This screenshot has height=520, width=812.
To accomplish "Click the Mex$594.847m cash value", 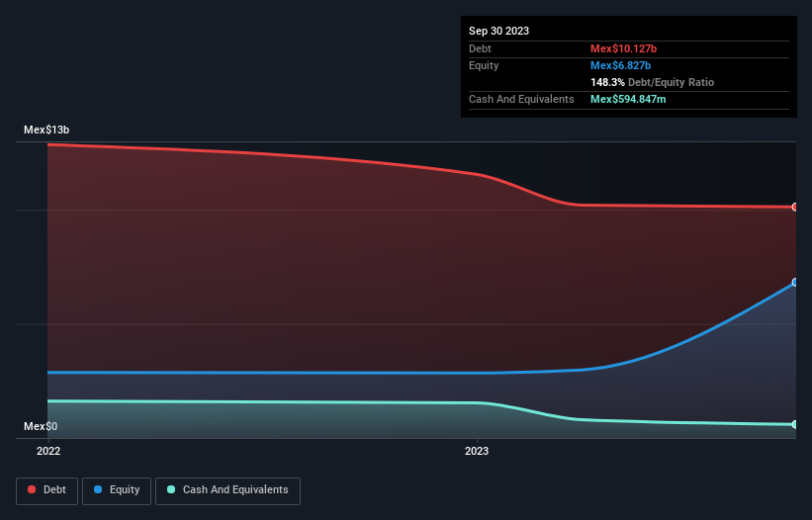I will pyautogui.click(x=628, y=99).
